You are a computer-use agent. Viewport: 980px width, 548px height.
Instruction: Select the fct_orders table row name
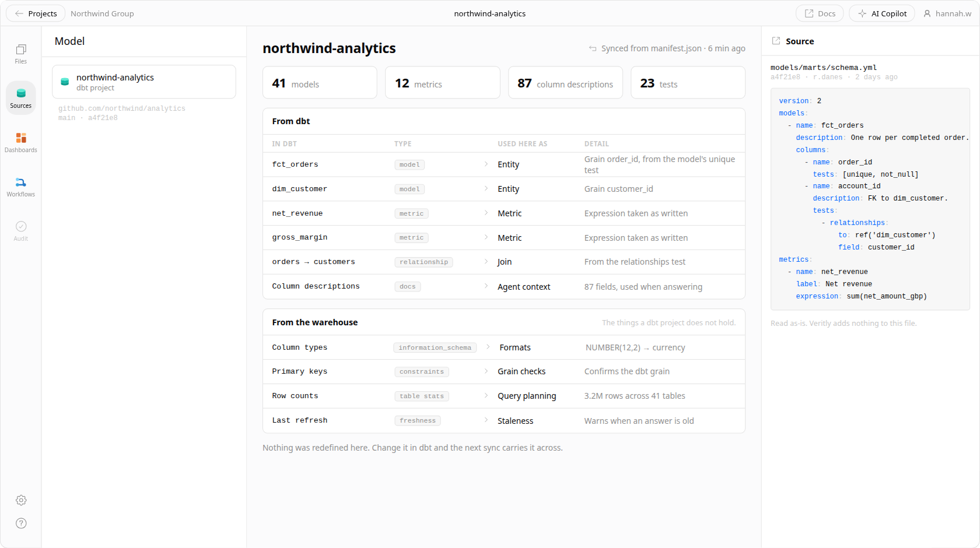pyautogui.click(x=295, y=164)
